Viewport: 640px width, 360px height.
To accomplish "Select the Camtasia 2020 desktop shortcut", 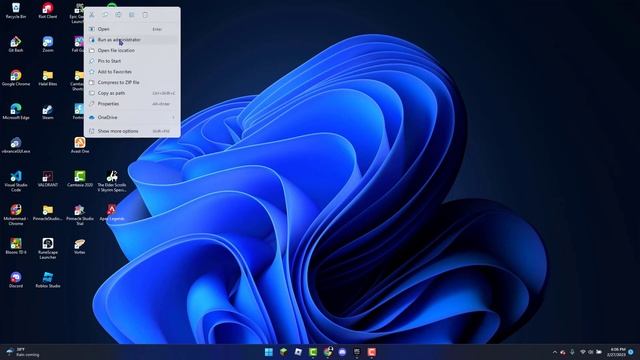I will 80,179.
